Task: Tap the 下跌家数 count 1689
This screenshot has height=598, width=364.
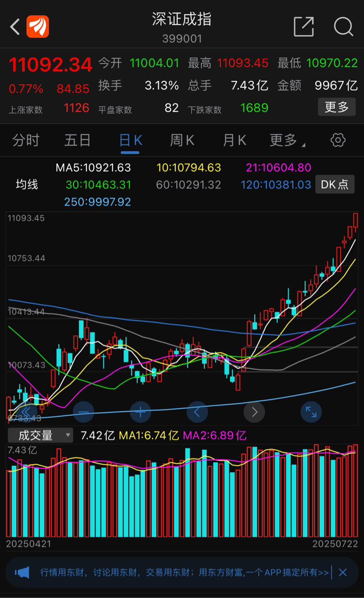Action: coord(255,108)
